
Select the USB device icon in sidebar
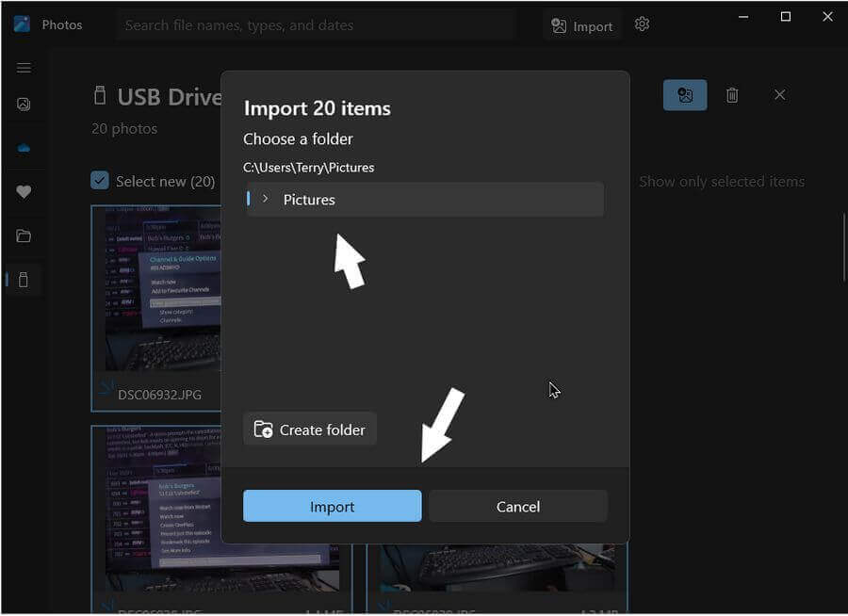point(24,280)
